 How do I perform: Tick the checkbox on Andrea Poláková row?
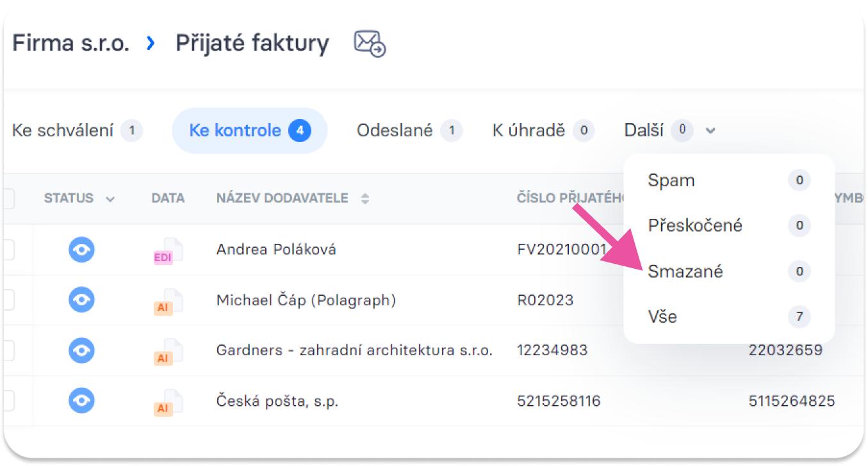coord(8,250)
